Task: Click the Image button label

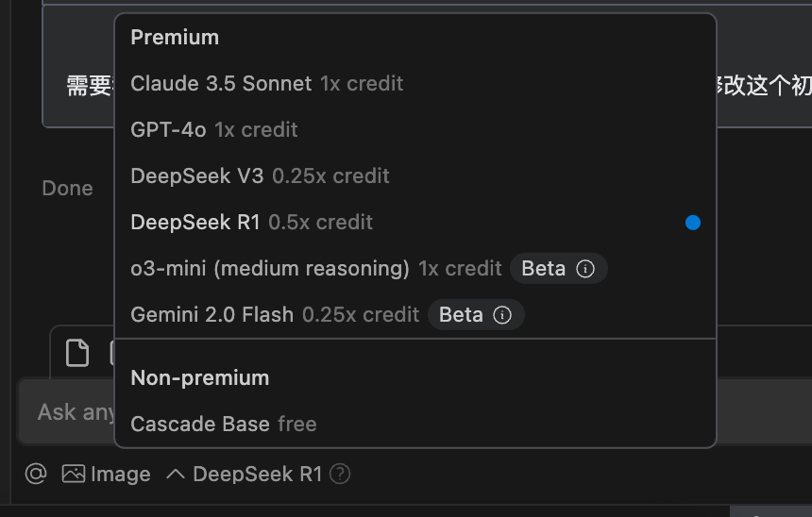Action: point(120,474)
